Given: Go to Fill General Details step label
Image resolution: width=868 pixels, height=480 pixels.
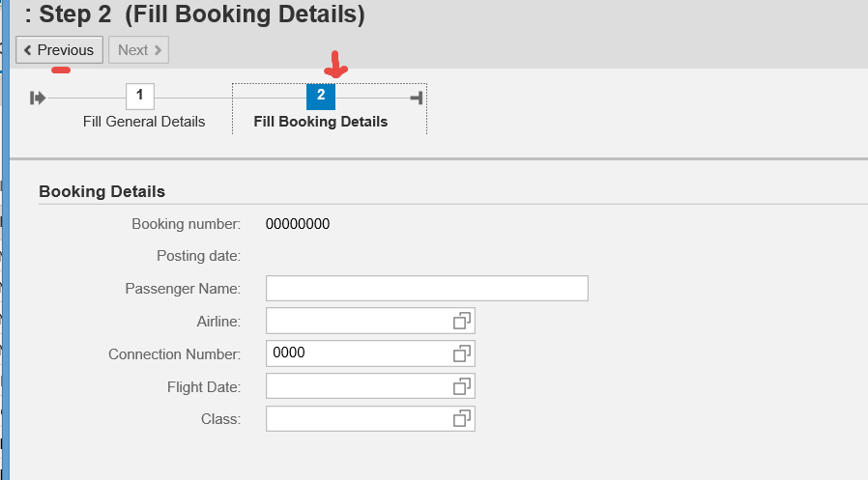Looking at the screenshot, I should (144, 122).
